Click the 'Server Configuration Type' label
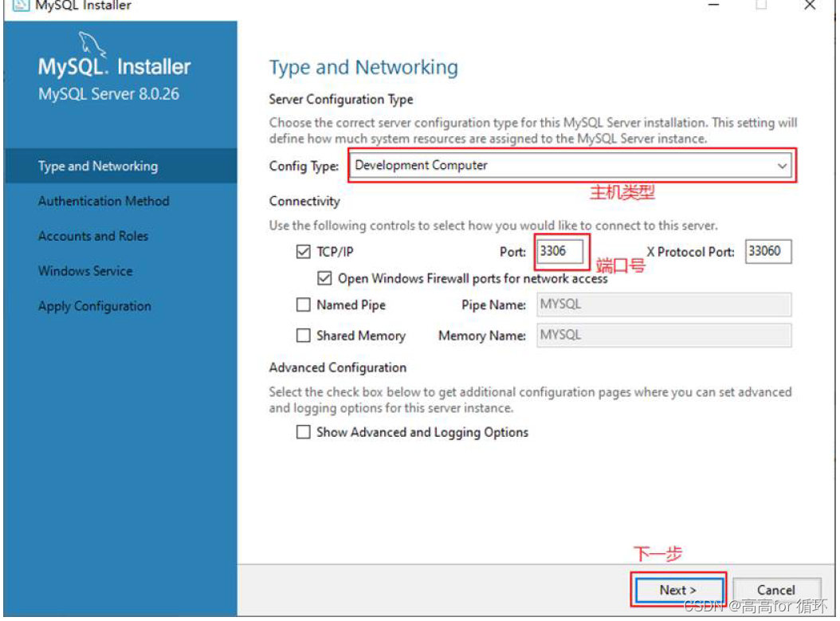 pyautogui.click(x=341, y=100)
